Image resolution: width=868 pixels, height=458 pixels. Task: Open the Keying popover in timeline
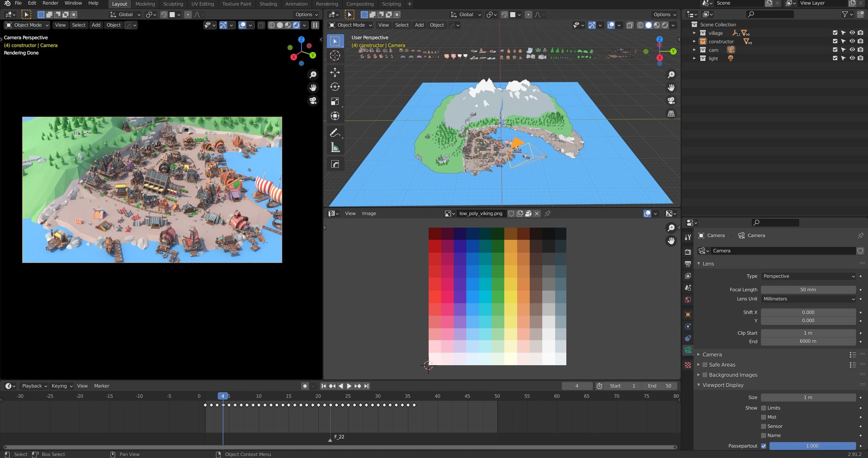pyautogui.click(x=62, y=386)
